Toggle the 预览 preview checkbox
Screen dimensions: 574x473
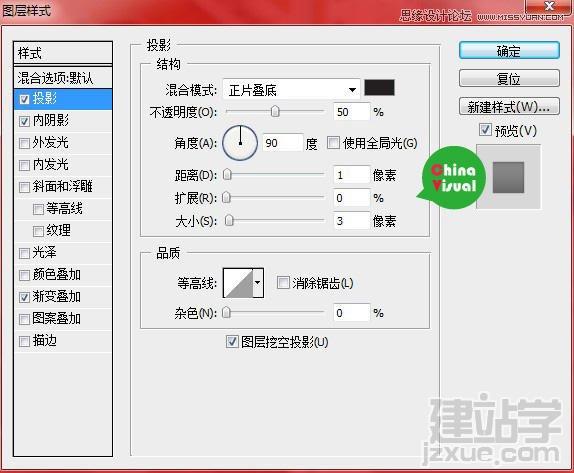(485, 130)
